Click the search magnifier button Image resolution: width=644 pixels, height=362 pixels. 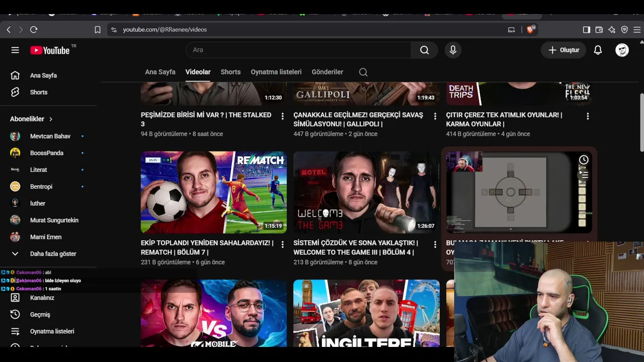click(424, 50)
